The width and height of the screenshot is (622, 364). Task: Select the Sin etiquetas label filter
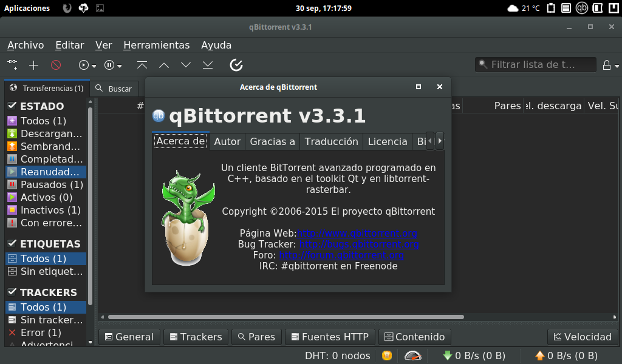tap(45, 271)
